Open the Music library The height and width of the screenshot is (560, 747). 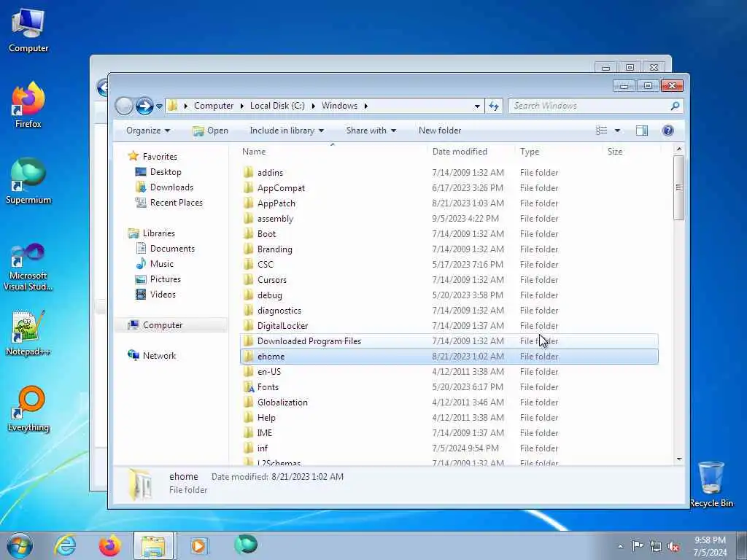click(161, 264)
